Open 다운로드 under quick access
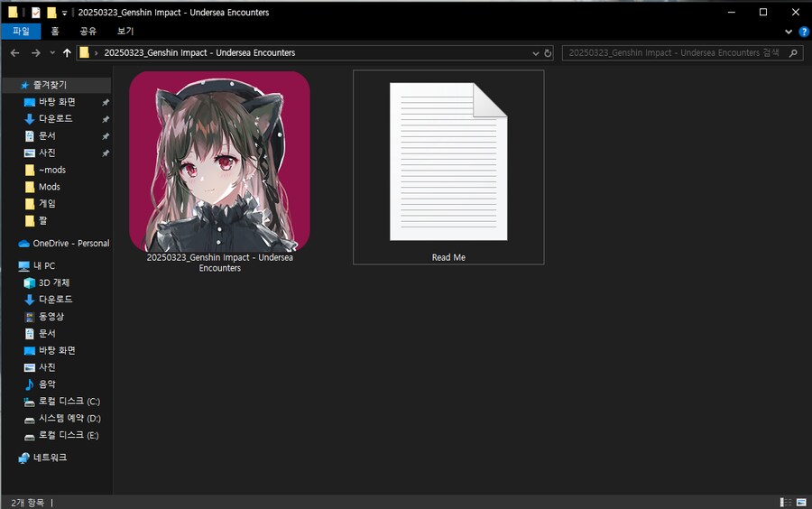 coord(55,118)
